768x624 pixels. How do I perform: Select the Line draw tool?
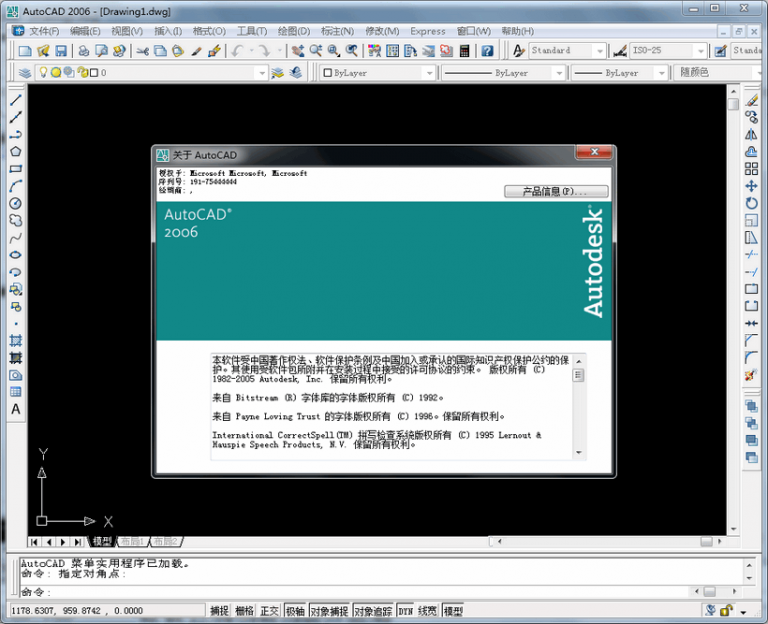(x=16, y=100)
